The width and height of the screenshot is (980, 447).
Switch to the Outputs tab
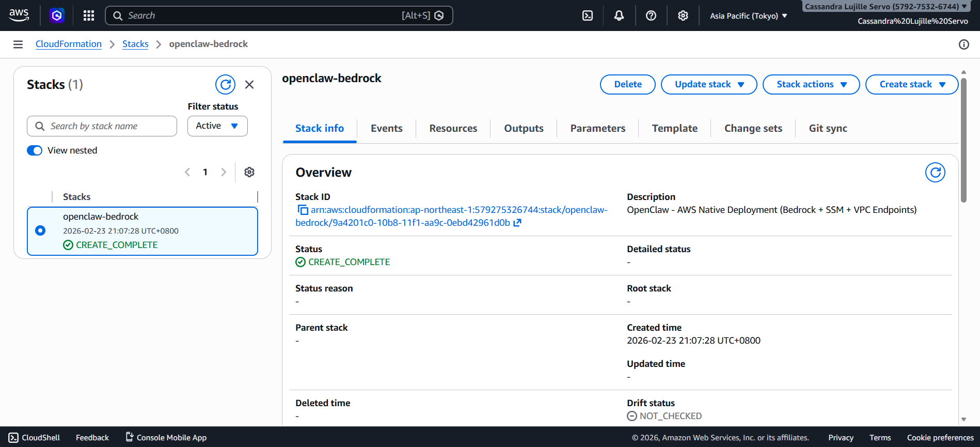[x=524, y=128]
